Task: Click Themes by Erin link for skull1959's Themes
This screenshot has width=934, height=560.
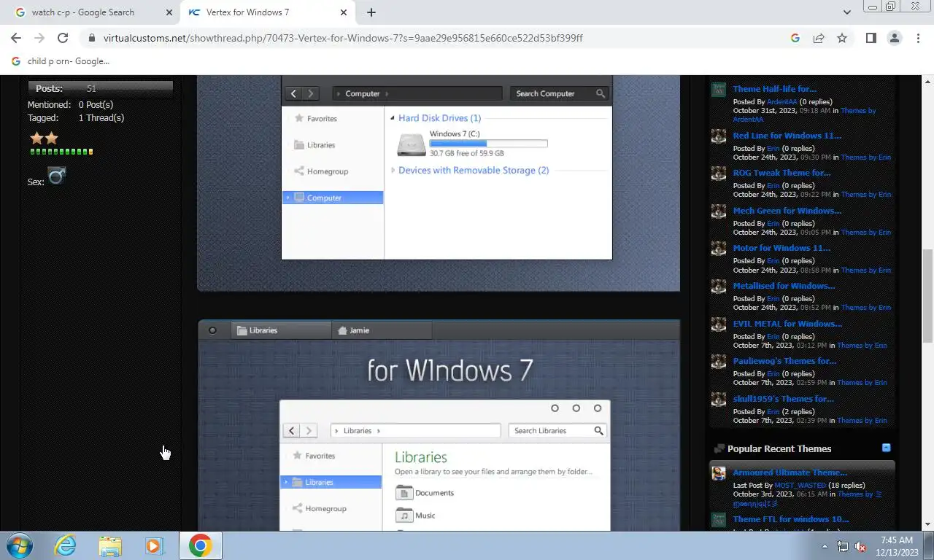Action: point(862,421)
